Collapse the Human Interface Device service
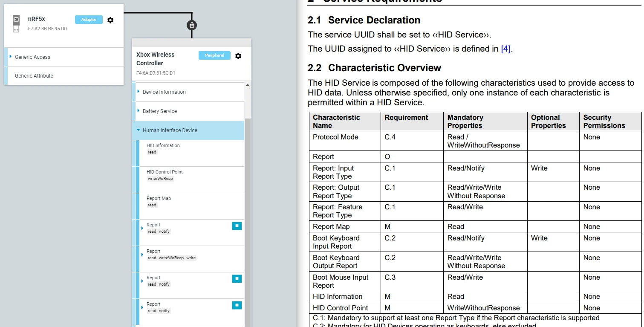Viewport: 644px width, 327px height. click(x=139, y=130)
